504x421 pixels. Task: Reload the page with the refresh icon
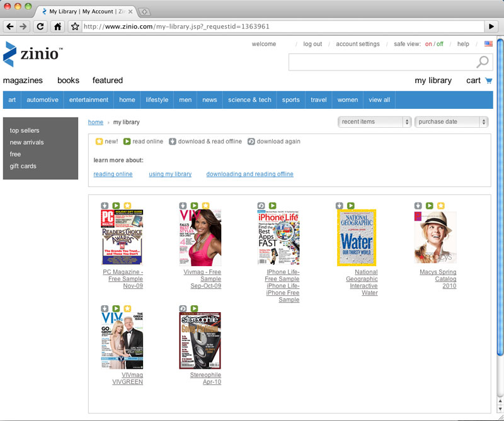point(40,26)
